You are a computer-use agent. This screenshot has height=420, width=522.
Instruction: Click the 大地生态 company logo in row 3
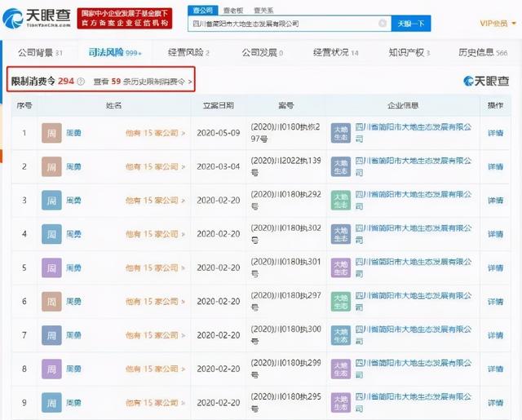pos(341,201)
